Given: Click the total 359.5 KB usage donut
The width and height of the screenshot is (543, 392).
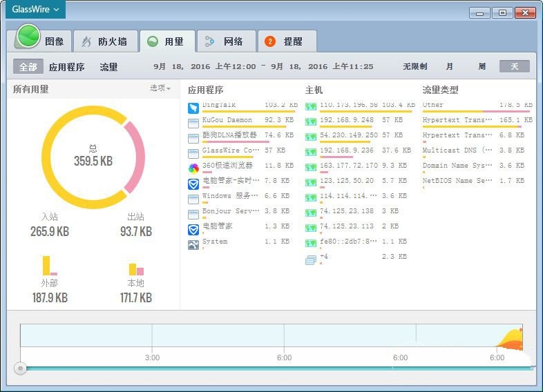Looking at the screenshot, I should tap(93, 157).
